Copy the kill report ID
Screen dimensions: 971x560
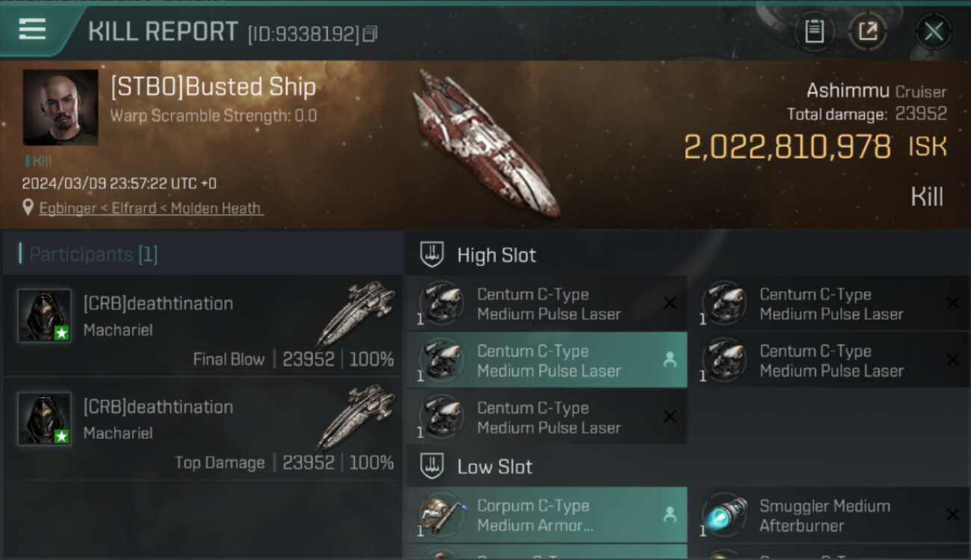tap(370, 34)
